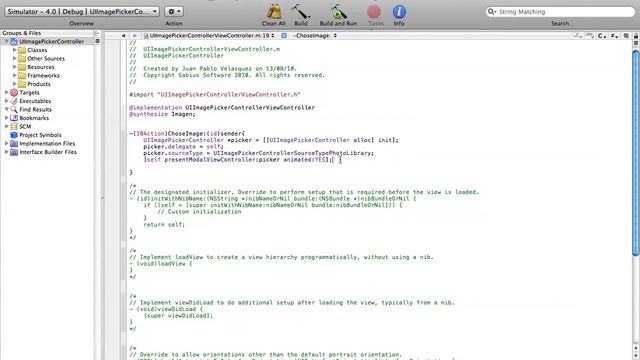This screenshot has height=360, width=640.
Task: Click the 'return self;' line
Action: (x=164, y=224)
